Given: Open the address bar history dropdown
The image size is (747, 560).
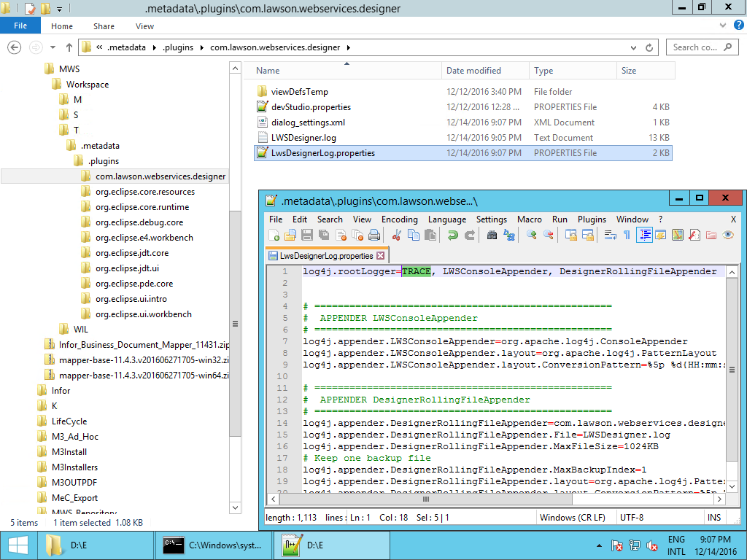Looking at the screenshot, I should tap(634, 47).
